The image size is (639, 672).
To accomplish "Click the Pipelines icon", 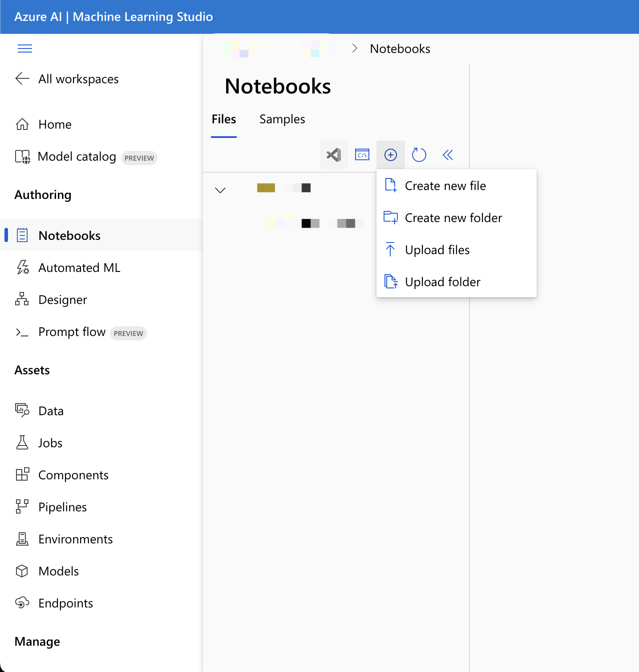I will [22, 506].
